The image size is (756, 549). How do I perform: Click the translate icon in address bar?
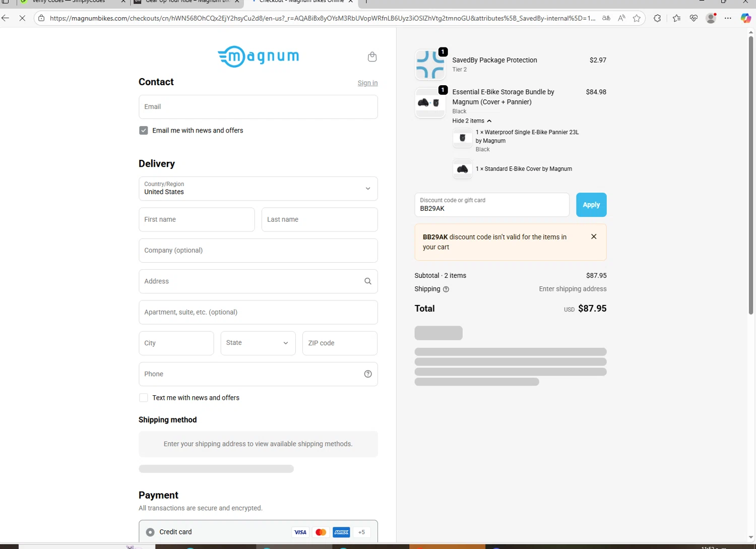pyautogui.click(x=606, y=18)
